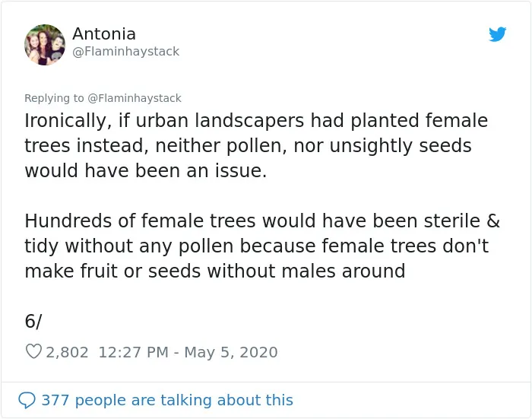This screenshot has width=532, height=419.
Task: Click the speech bubble conversation icon
Action: click(x=27, y=400)
